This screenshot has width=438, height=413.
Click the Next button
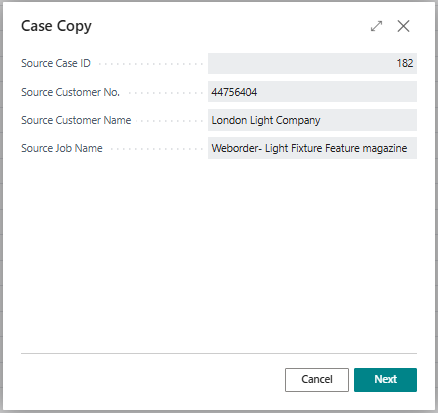(385, 380)
